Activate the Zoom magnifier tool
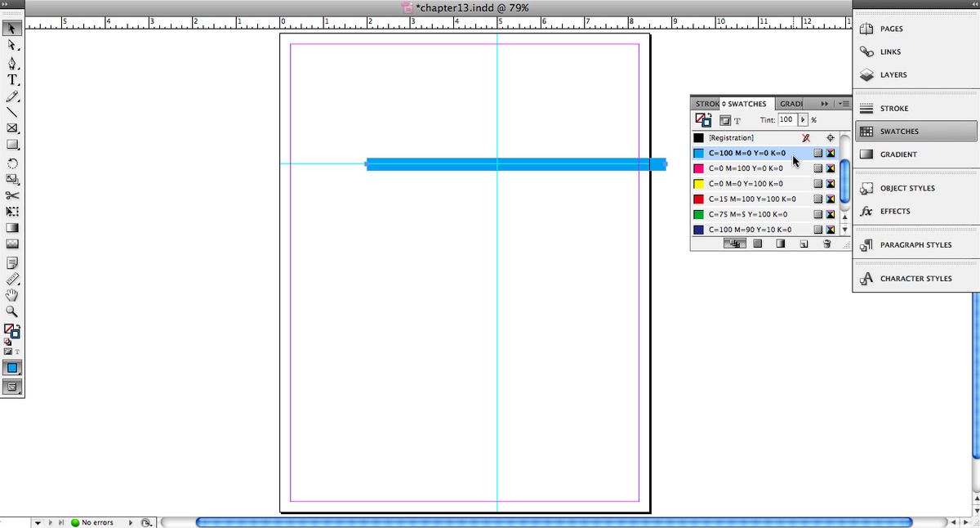This screenshot has width=980, height=528. coord(12,311)
